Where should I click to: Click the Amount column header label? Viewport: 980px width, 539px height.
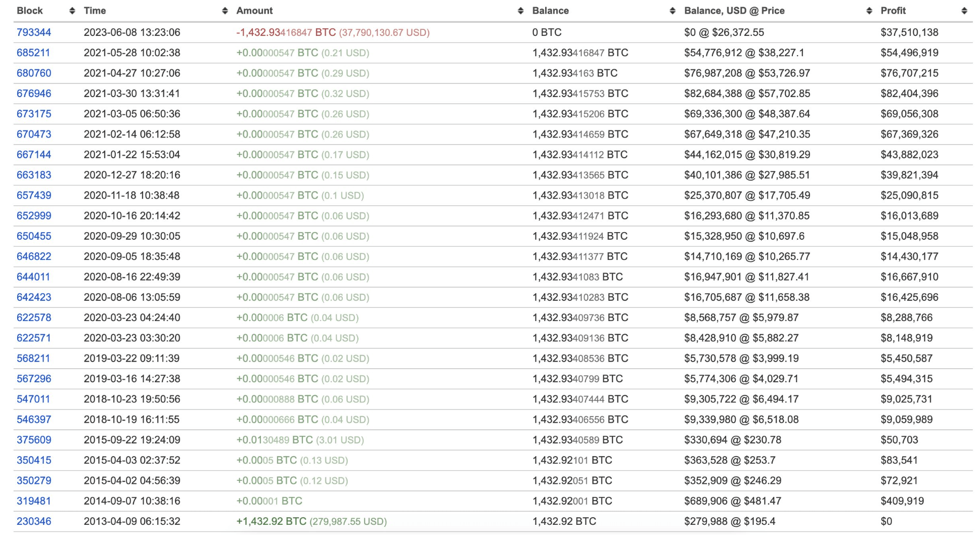(x=254, y=11)
